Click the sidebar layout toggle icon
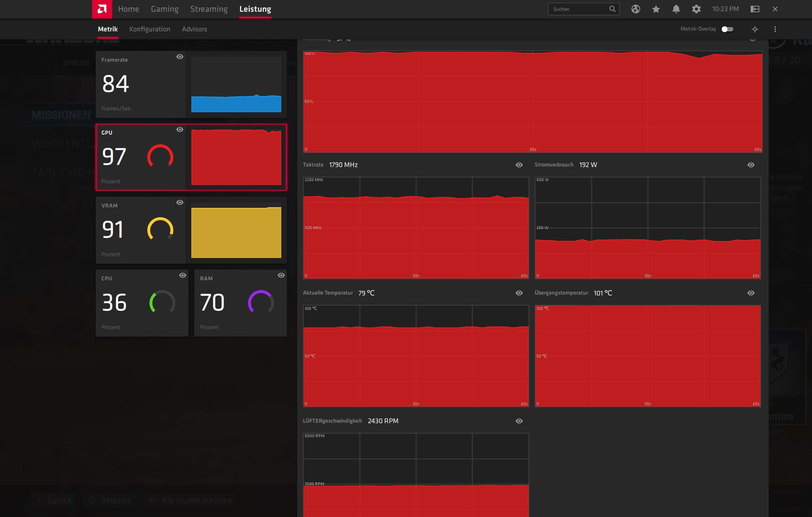 [x=755, y=9]
